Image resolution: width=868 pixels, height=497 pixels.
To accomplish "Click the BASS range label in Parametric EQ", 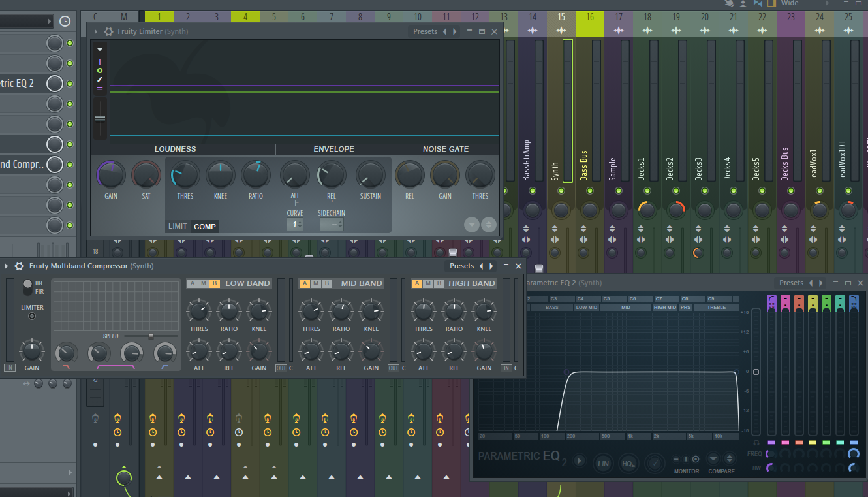I will click(552, 308).
